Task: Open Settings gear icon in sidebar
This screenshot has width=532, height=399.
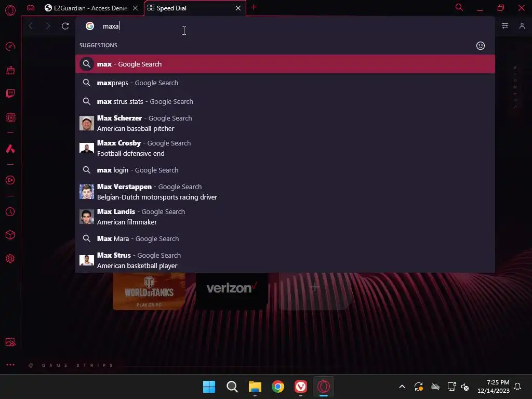Action: point(10,259)
